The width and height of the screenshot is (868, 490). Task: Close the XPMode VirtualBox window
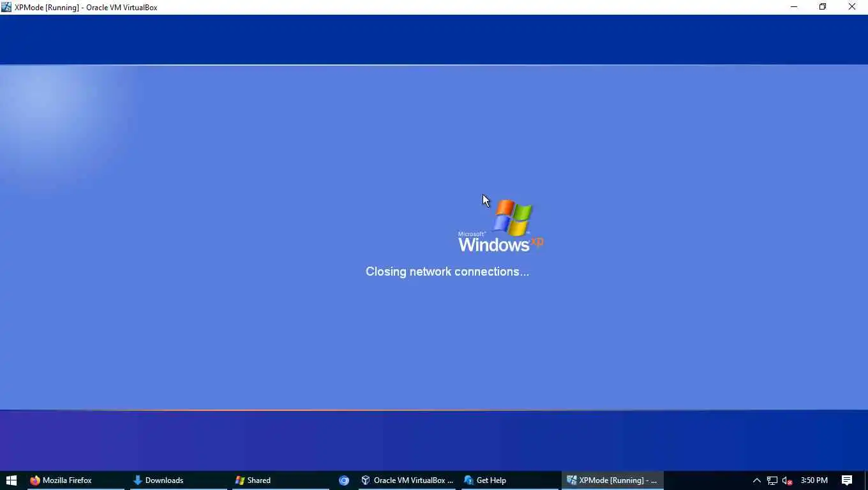852,7
